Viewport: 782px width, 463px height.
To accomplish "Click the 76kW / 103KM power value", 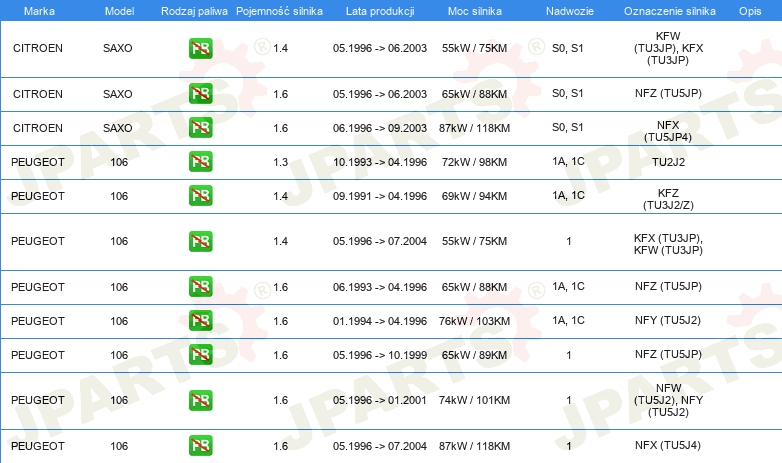I will coord(474,321).
